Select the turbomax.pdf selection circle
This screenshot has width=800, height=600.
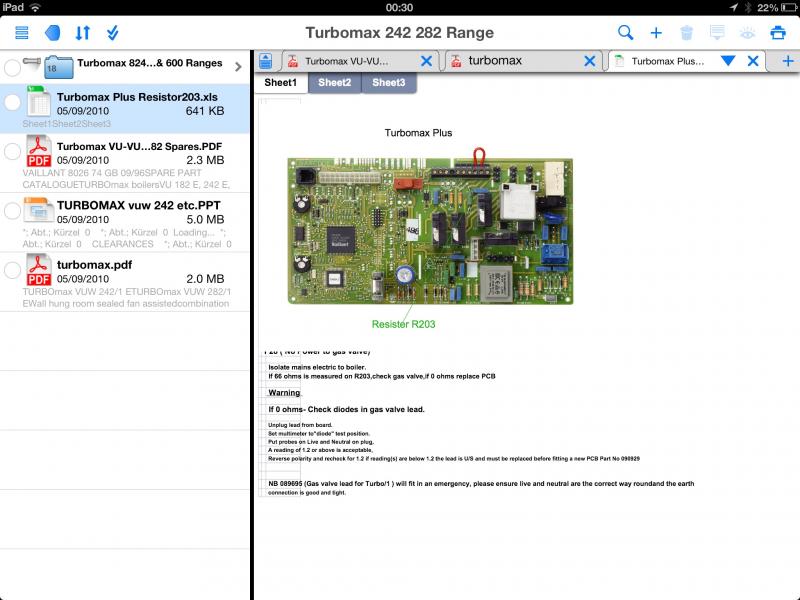tap(12, 271)
